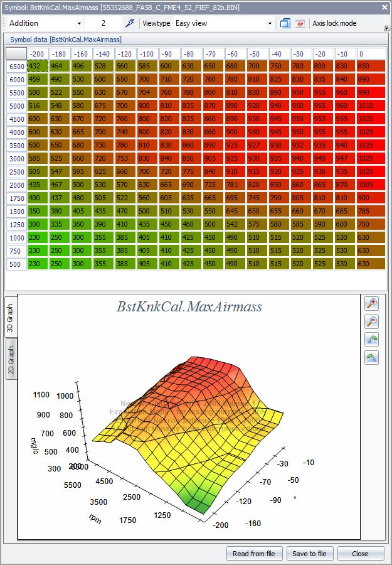Select the 0 column header
Image resolution: width=392 pixels, height=565 pixels.
371,54
